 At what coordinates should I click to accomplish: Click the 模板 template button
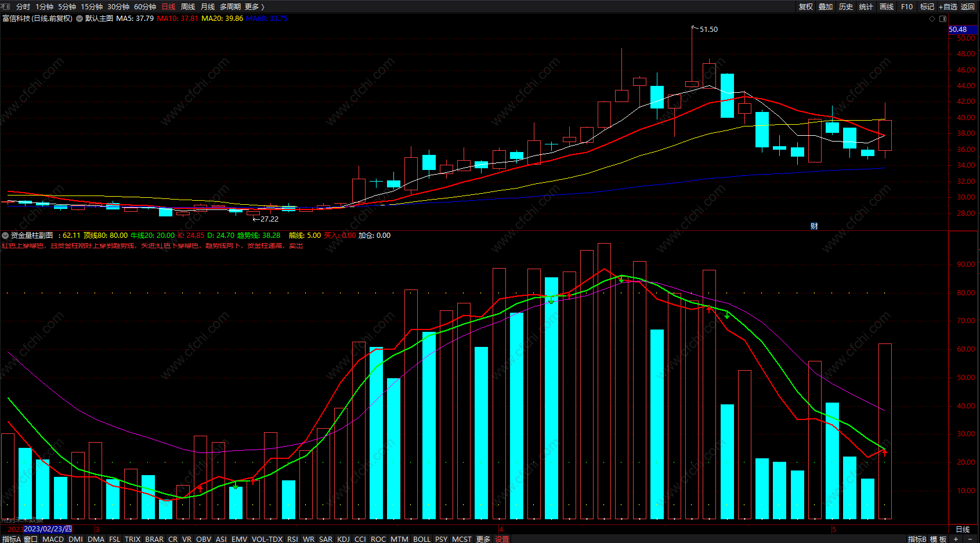pos(938,539)
